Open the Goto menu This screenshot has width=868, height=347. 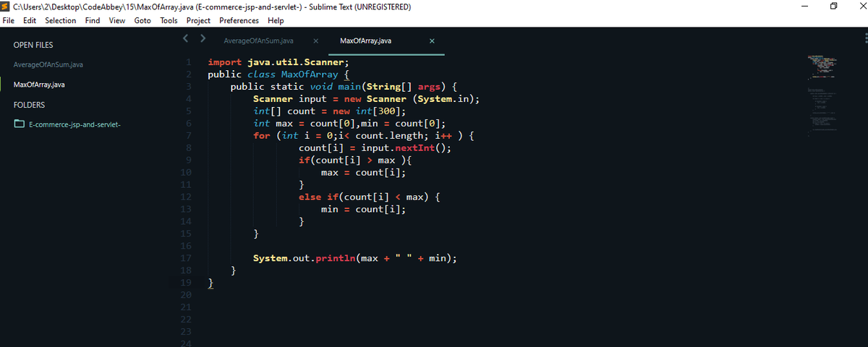pos(142,20)
